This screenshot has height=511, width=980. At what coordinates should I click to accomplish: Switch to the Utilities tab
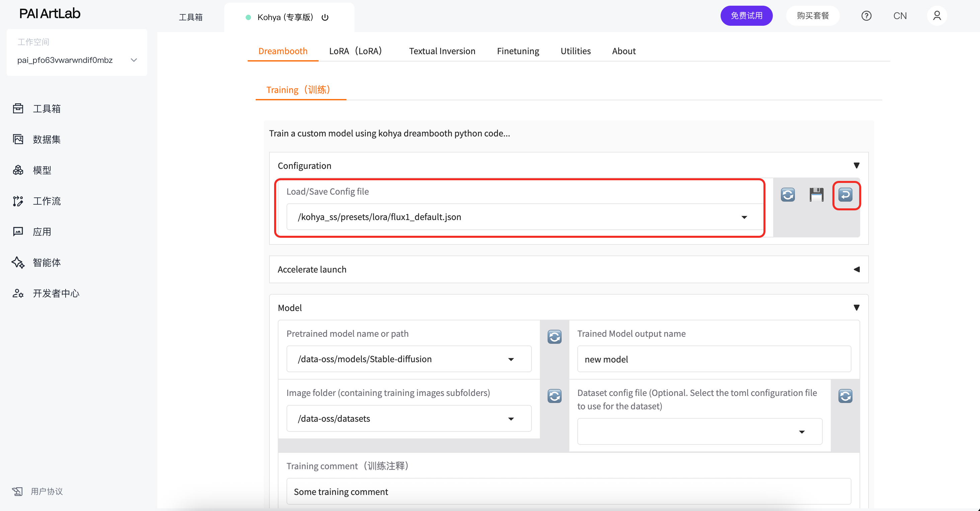(x=575, y=51)
